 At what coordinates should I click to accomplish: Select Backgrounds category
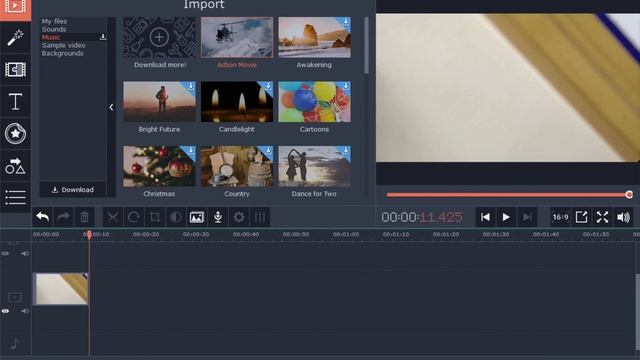[x=62, y=53]
